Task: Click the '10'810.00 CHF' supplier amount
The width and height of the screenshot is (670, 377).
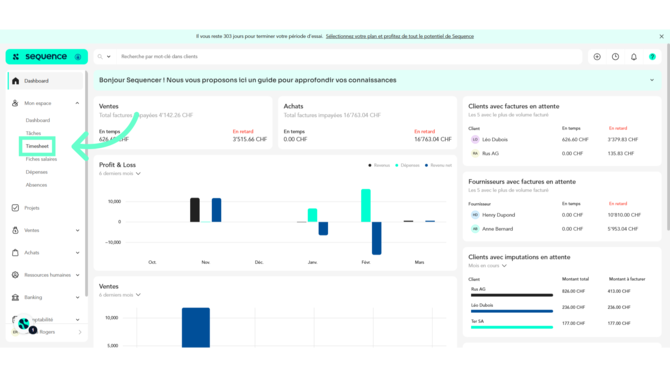Action: [624, 215]
